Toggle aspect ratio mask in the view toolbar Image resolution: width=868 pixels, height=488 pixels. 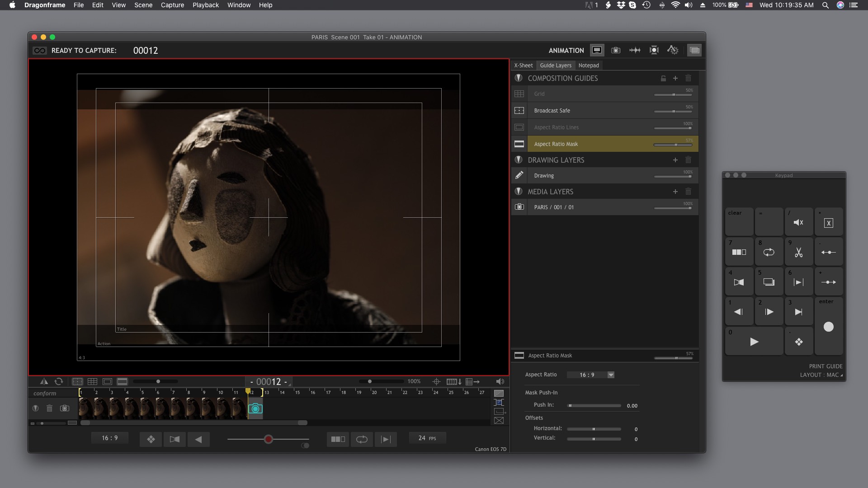point(122,382)
